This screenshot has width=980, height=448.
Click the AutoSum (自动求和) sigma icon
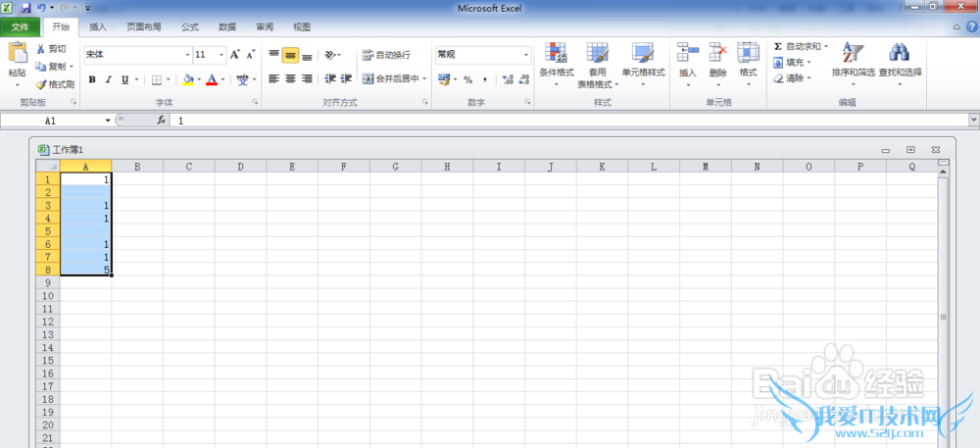(778, 46)
